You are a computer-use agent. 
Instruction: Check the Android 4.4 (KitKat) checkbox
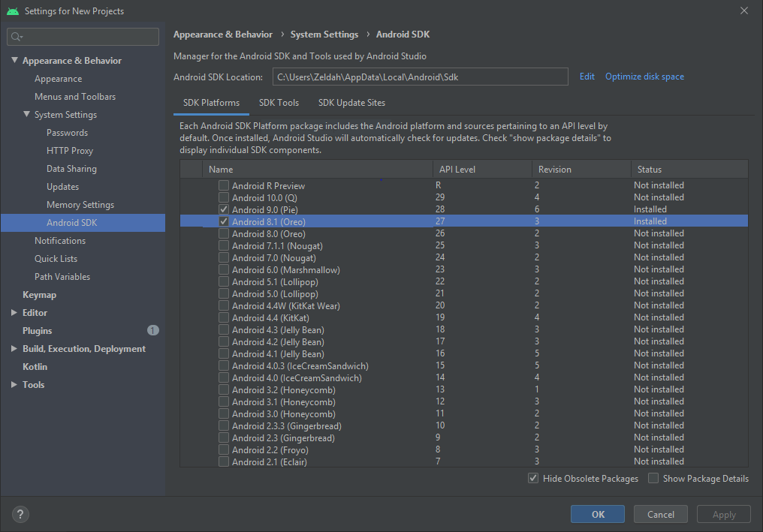click(224, 317)
